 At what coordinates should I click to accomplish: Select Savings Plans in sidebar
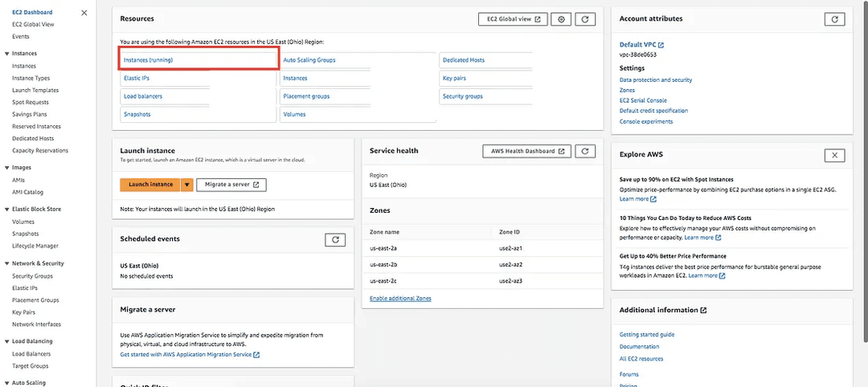30,115
